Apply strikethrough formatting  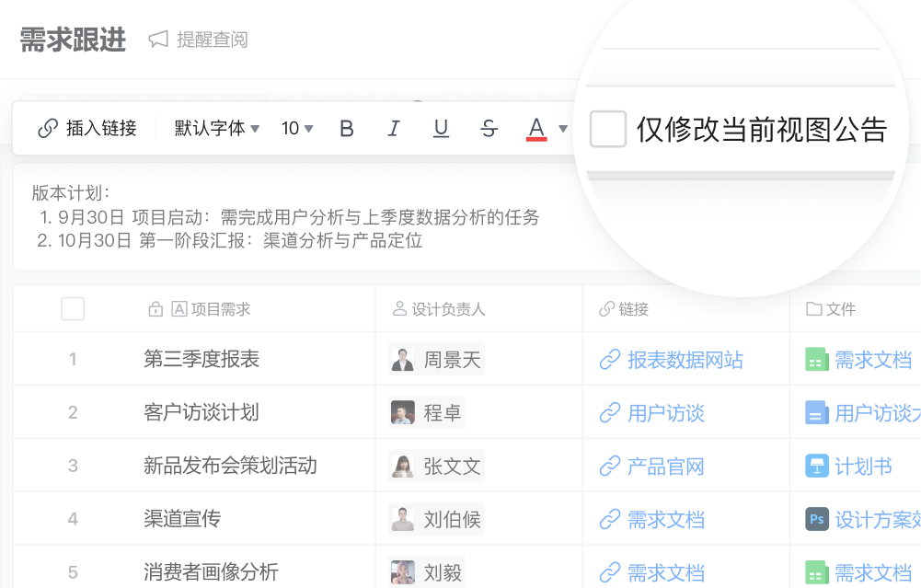point(489,129)
